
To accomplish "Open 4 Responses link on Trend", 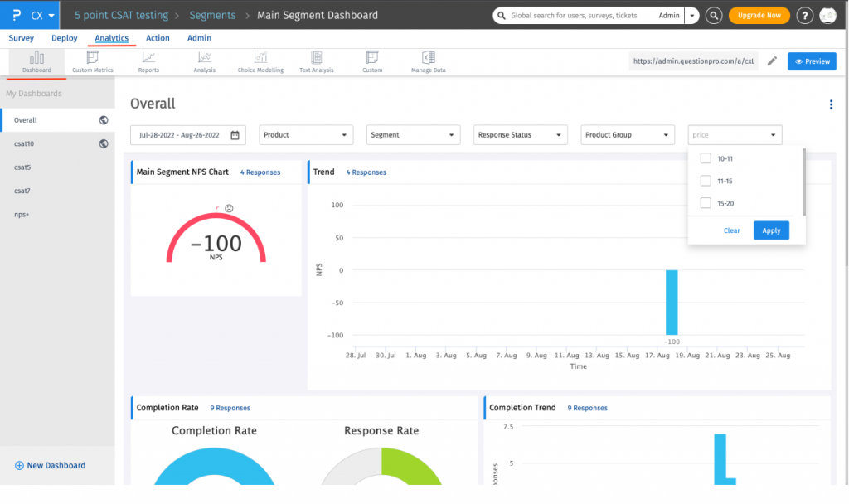I will click(x=366, y=172).
